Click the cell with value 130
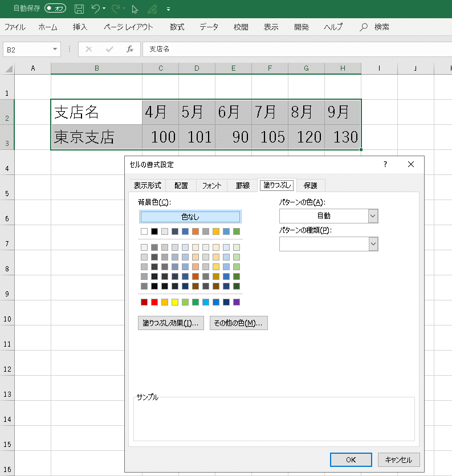Screen dimensions: 452x476 click(343, 137)
